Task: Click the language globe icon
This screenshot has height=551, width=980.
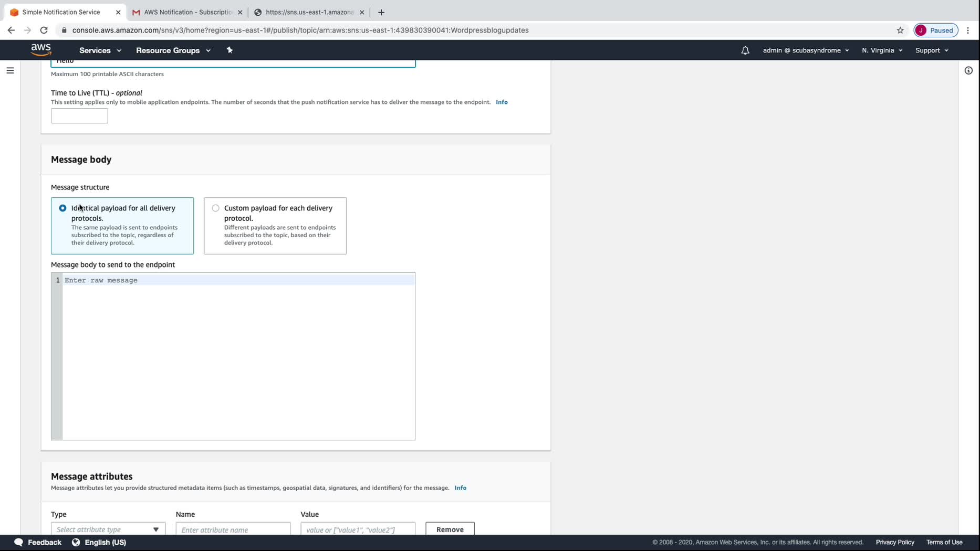Action: click(x=76, y=542)
